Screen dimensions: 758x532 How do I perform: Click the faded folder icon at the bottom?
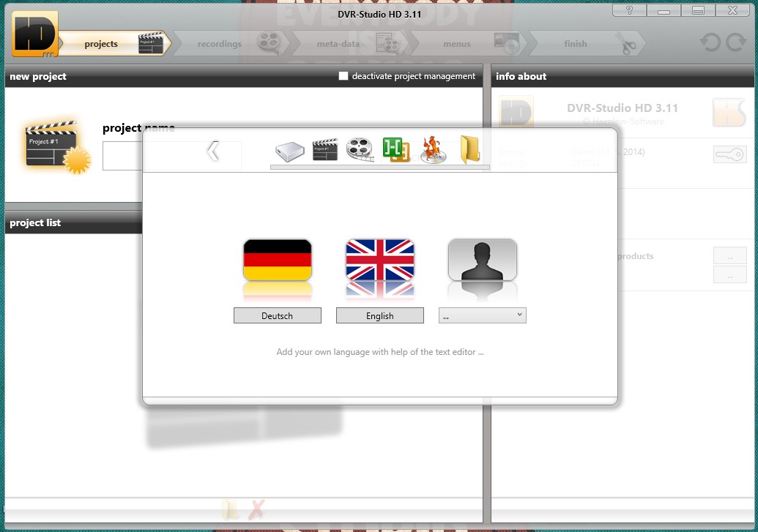tap(230, 510)
